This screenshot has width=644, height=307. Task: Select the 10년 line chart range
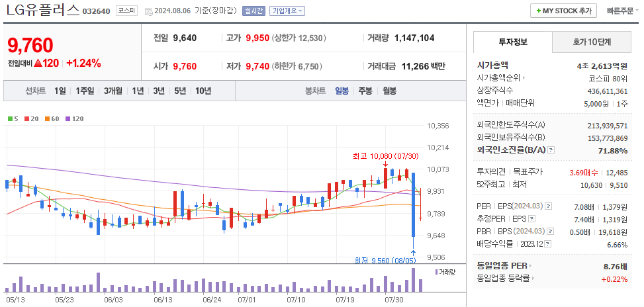pos(203,91)
